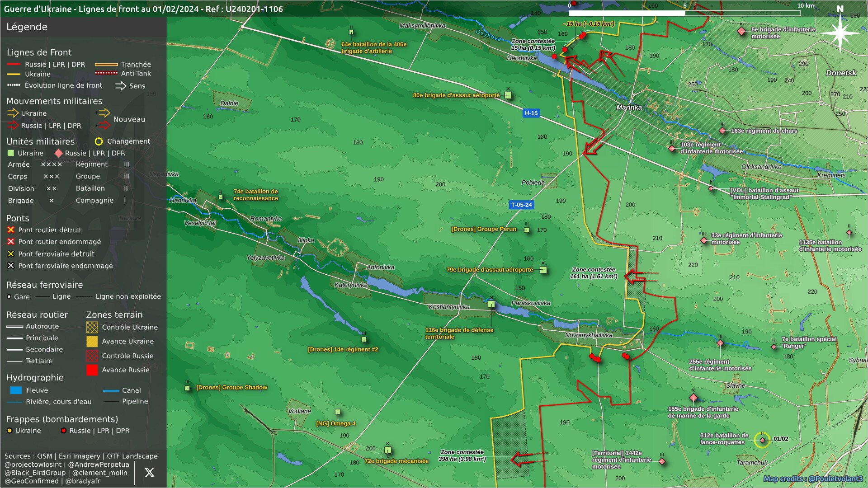The image size is (868, 488).
Task: Click the 80e brigade d'assaut aéroporté unit square
Action: click(508, 95)
